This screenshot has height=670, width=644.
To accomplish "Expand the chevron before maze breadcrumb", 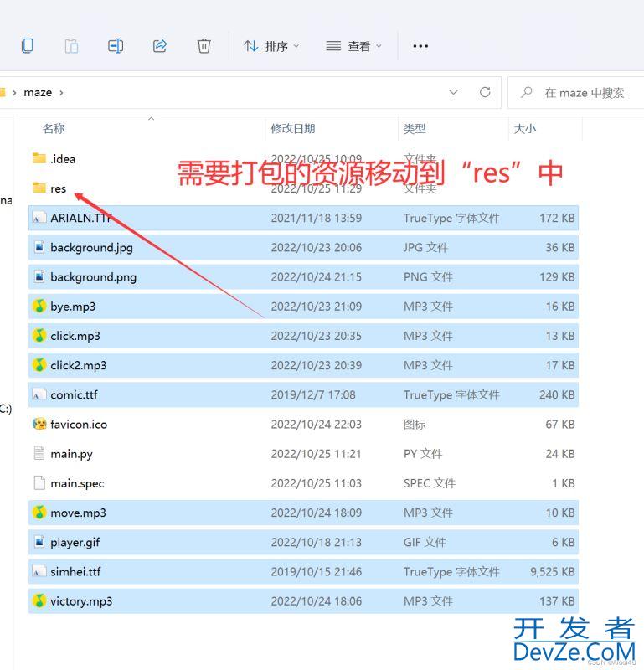I will 14,93.
